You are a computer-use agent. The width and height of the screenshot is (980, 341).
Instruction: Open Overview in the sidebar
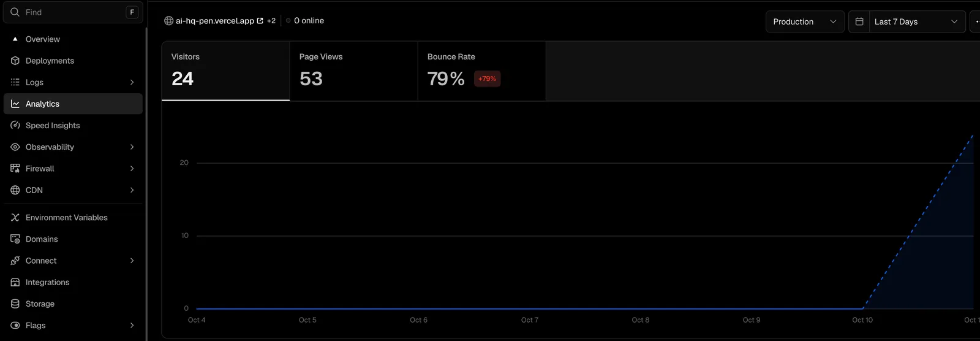point(73,39)
